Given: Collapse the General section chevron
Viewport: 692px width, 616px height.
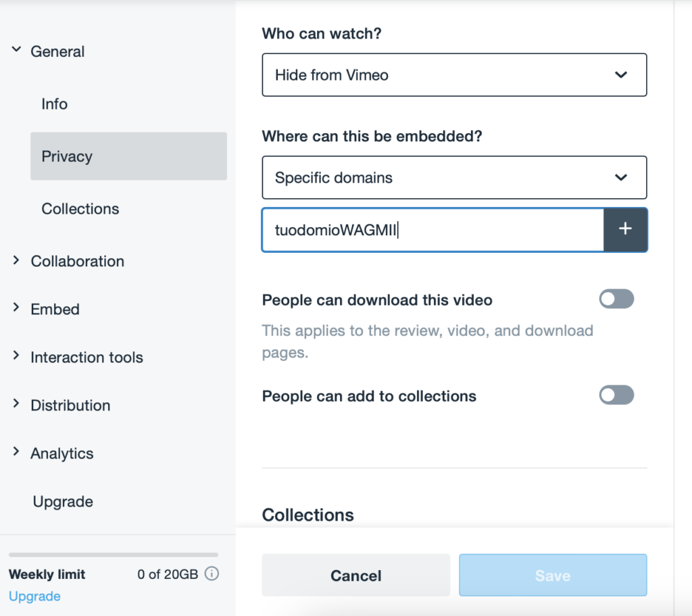Looking at the screenshot, I should 17,51.
